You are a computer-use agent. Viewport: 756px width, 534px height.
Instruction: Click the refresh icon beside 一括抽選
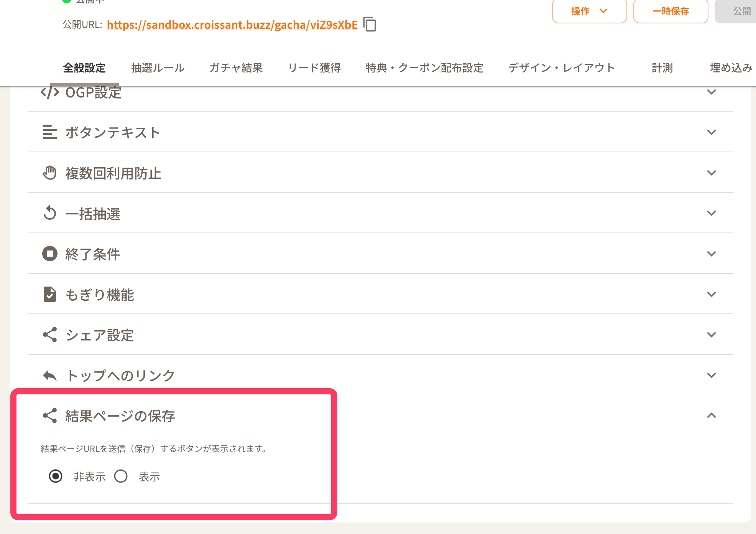tap(49, 213)
